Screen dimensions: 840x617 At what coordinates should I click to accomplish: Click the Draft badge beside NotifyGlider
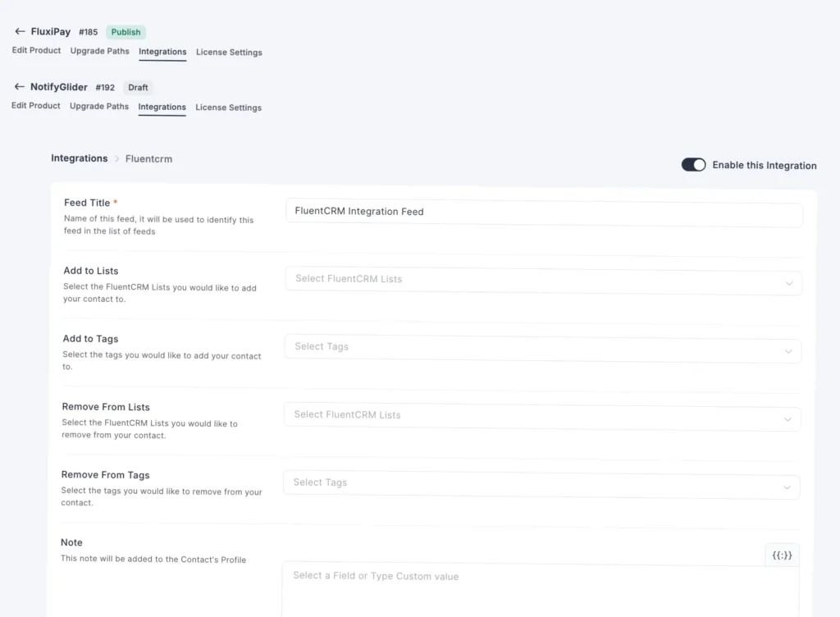click(137, 87)
